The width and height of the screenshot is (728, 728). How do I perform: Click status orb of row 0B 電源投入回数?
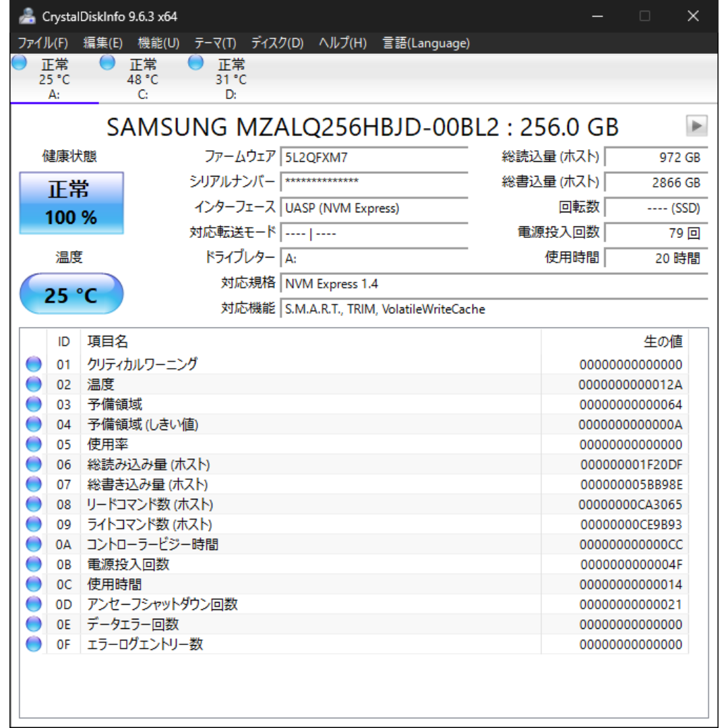pos(34,564)
